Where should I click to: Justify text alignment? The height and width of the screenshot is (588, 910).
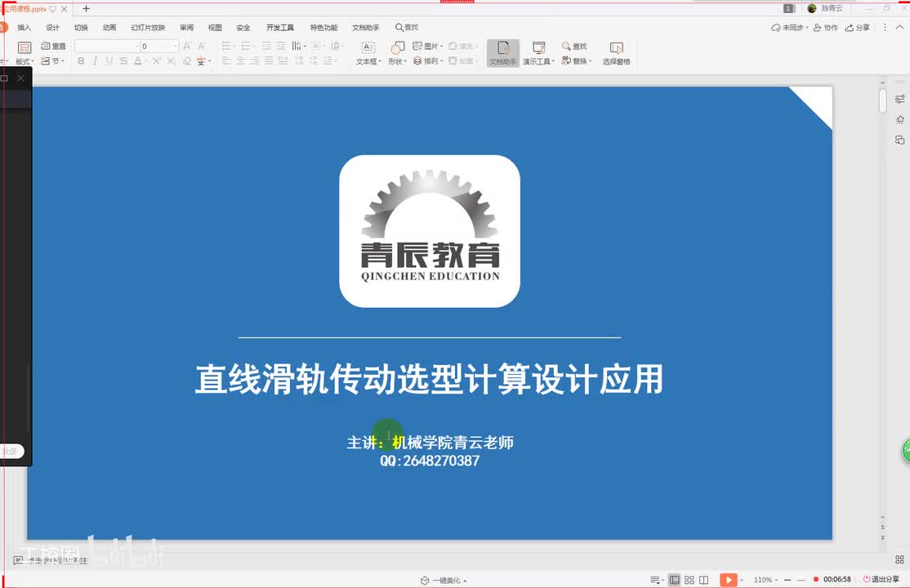tap(269, 60)
